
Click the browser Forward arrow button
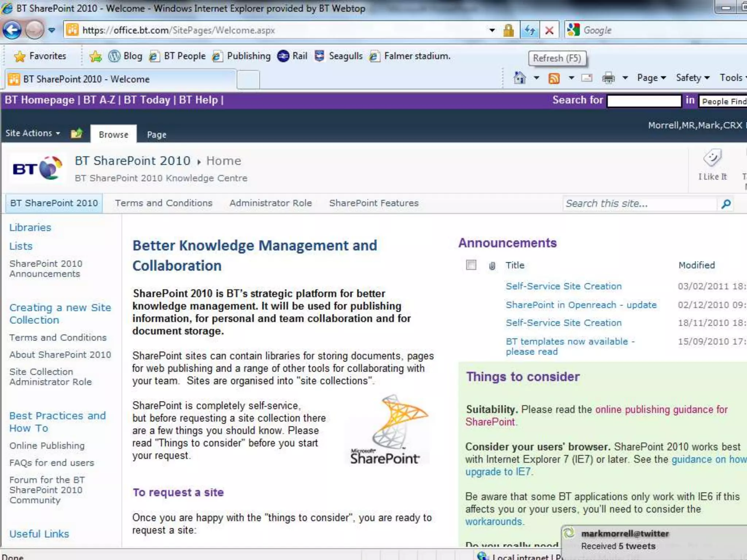coord(34,30)
